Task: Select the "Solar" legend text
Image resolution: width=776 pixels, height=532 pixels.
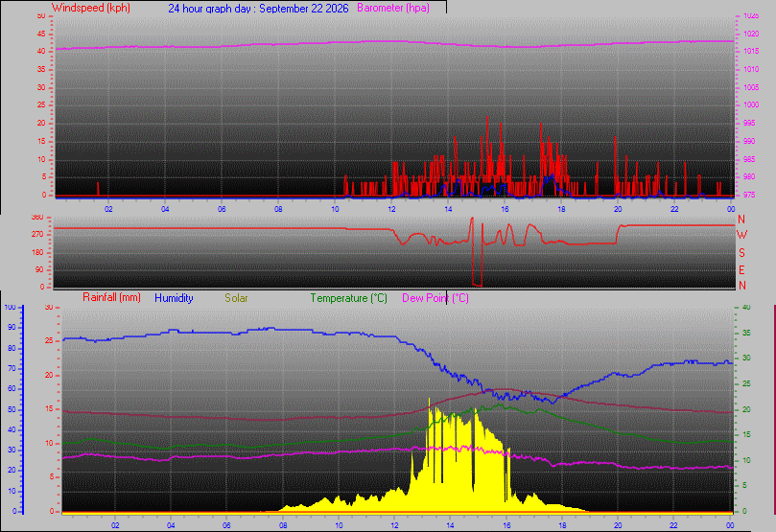Action: (236, 298)
